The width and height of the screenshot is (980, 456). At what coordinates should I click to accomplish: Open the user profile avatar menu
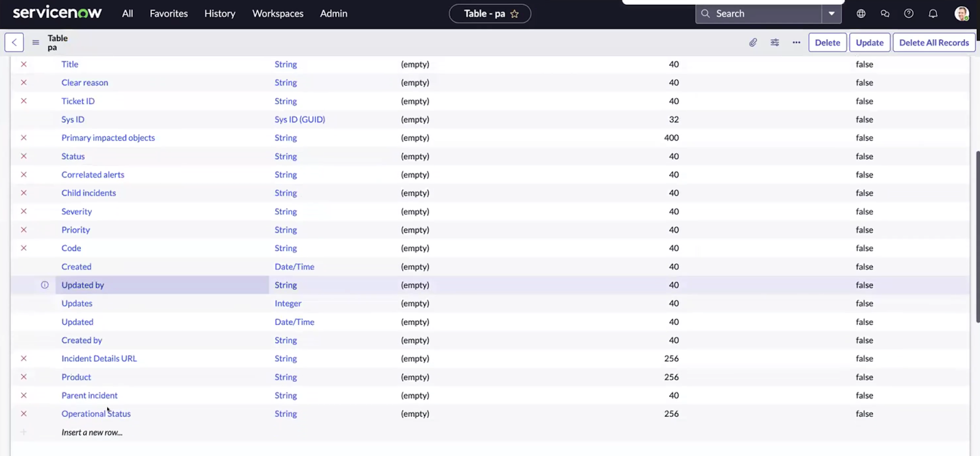click(962, 13)
